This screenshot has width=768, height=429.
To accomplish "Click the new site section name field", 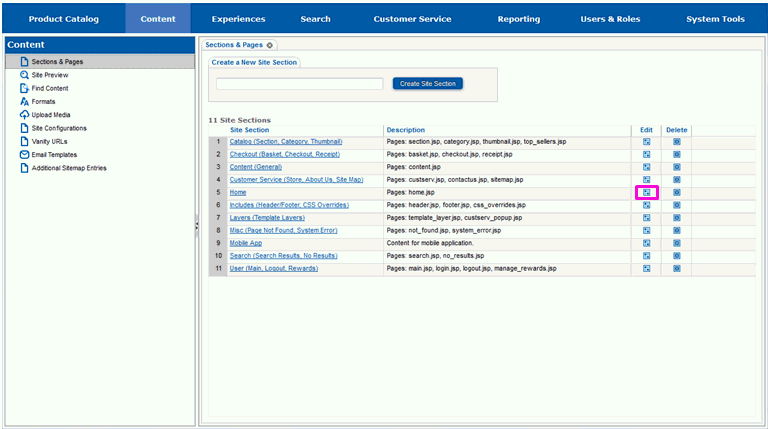I will [300, 84].
